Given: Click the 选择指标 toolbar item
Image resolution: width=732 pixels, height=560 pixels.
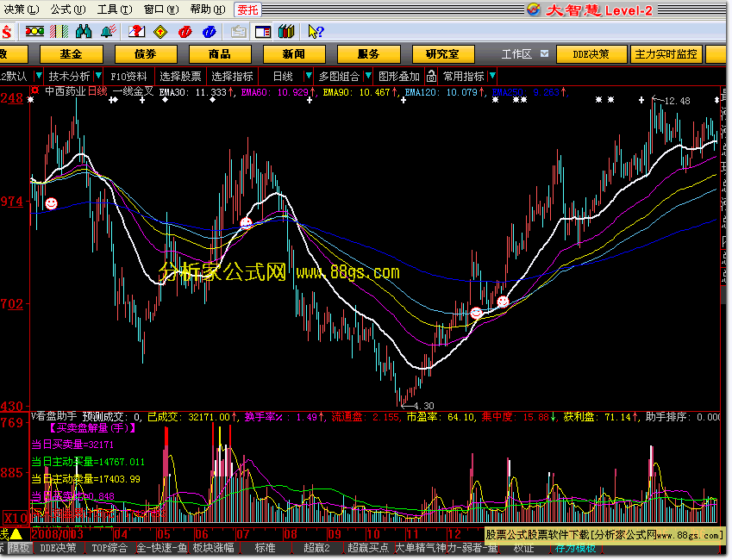Looking at the screenshot, I should point(232,77).
